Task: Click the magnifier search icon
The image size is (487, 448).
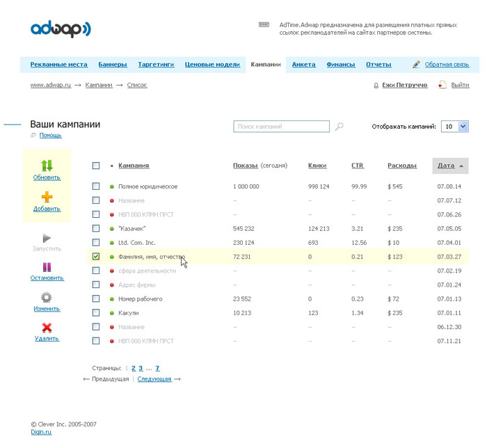Action: (339, 127)
